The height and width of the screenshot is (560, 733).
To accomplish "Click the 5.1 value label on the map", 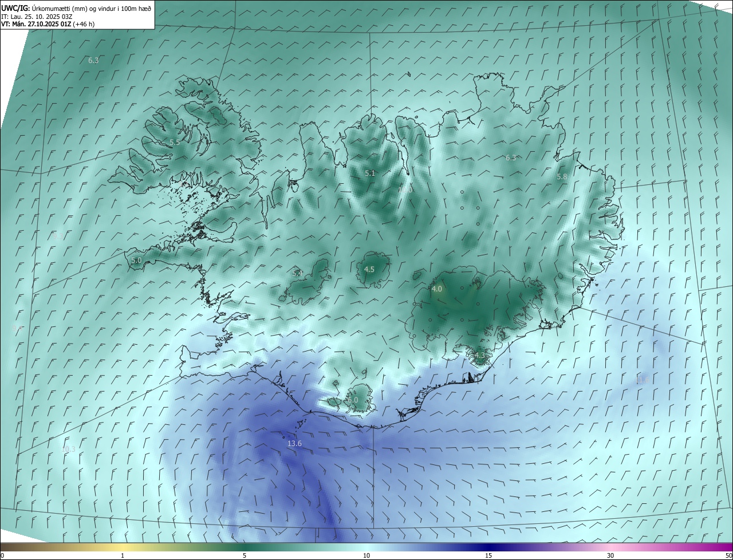I will [x=370, y=173].
